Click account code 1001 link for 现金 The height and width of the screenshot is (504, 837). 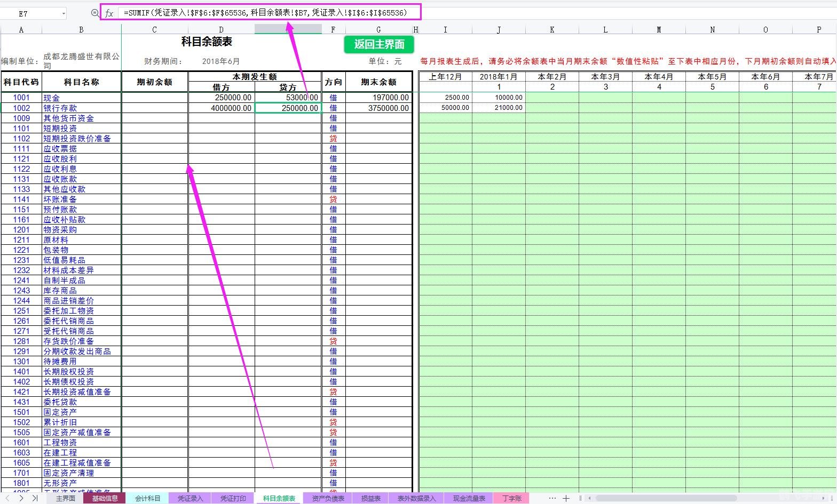tap(21, 98)
